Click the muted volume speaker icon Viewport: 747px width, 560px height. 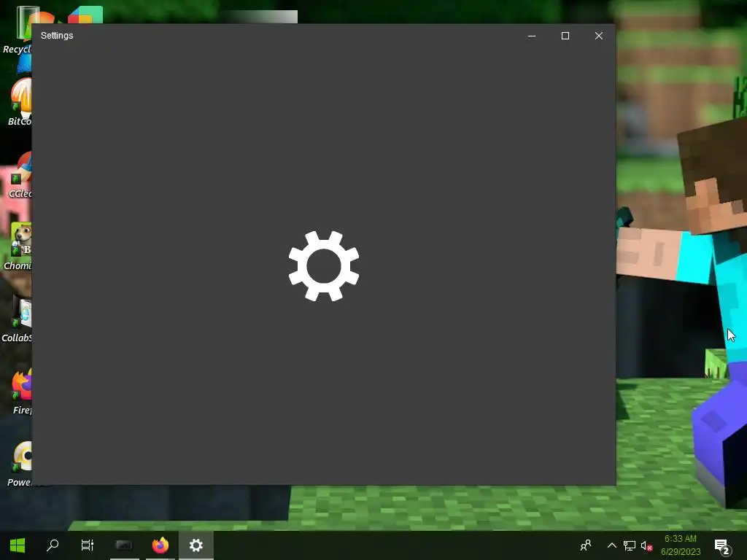pos(646,545)
